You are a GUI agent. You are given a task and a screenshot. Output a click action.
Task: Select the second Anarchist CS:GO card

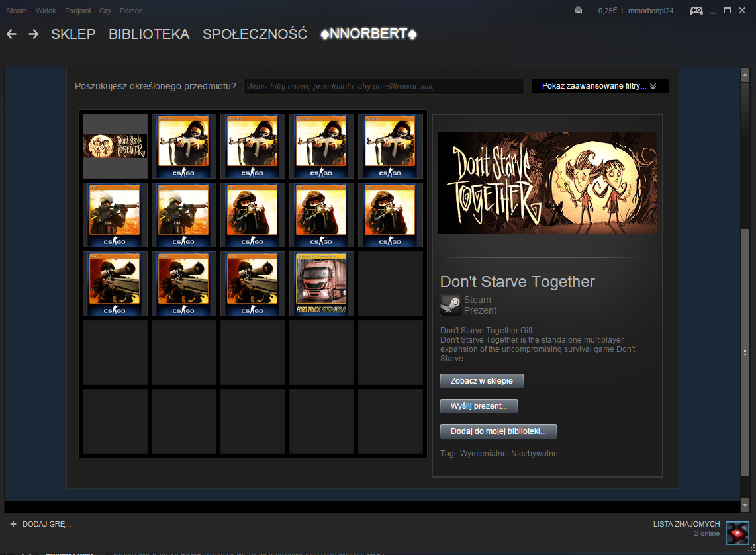[x=253, y=146]
